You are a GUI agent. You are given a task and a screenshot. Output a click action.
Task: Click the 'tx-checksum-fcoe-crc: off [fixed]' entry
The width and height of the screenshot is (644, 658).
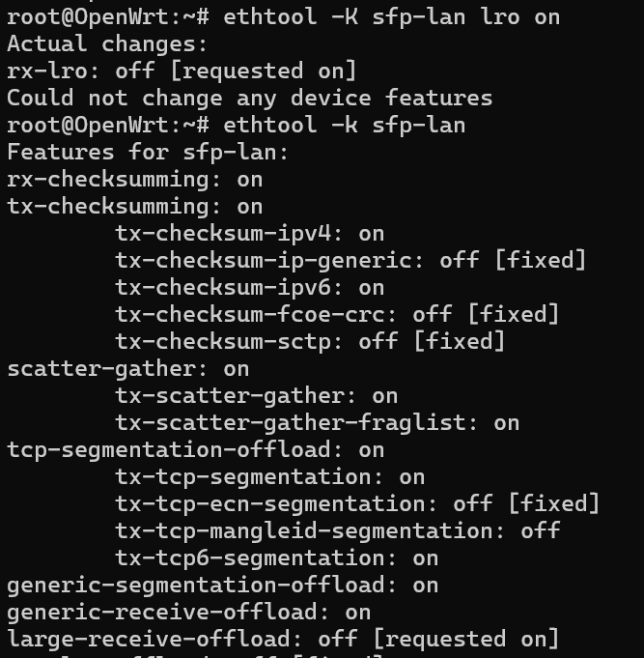[x=337, y=314]
